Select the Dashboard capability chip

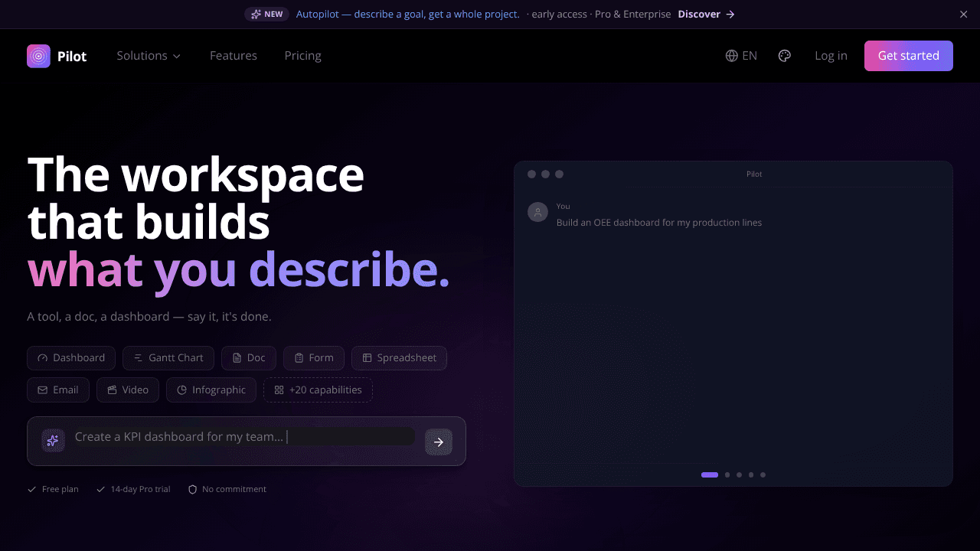[x=71, y=358]
